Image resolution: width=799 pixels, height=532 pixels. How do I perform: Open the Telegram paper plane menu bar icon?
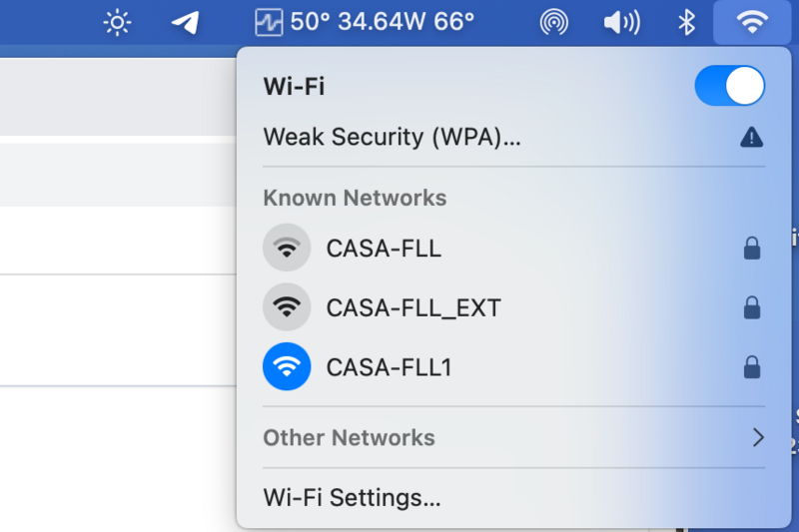(x=185, y=22)
